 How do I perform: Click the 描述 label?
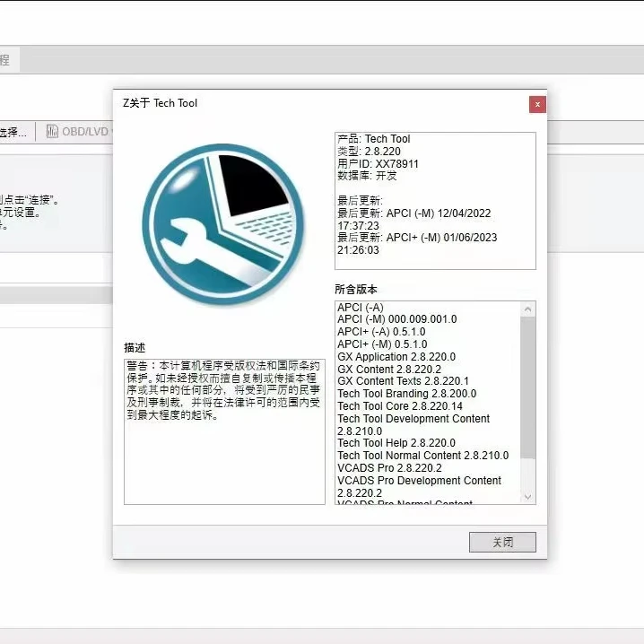(135, 348)
